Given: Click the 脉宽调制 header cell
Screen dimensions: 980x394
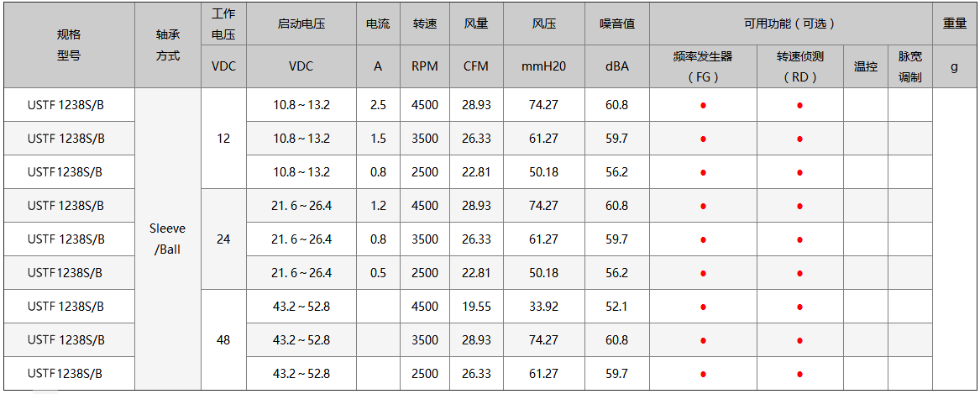Looking at the screenshot, I should [x=910, y=66].
